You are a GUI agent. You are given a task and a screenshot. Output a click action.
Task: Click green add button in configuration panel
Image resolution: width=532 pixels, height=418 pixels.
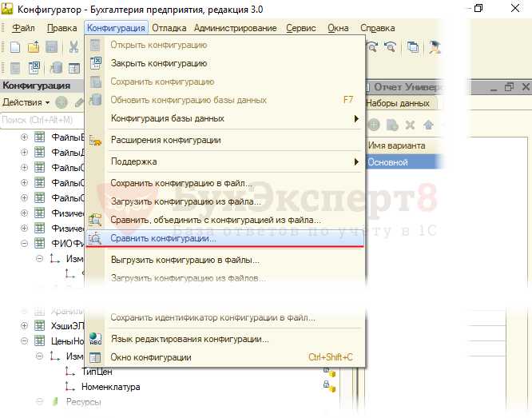(x=62, y=102)
